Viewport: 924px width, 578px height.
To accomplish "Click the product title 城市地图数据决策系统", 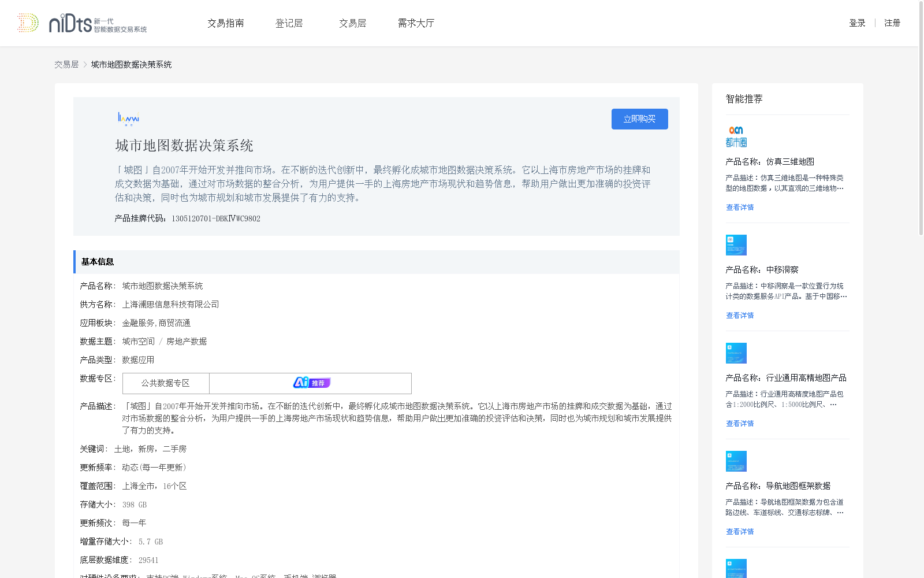I will pyautogui.click(x=184, y=146).
